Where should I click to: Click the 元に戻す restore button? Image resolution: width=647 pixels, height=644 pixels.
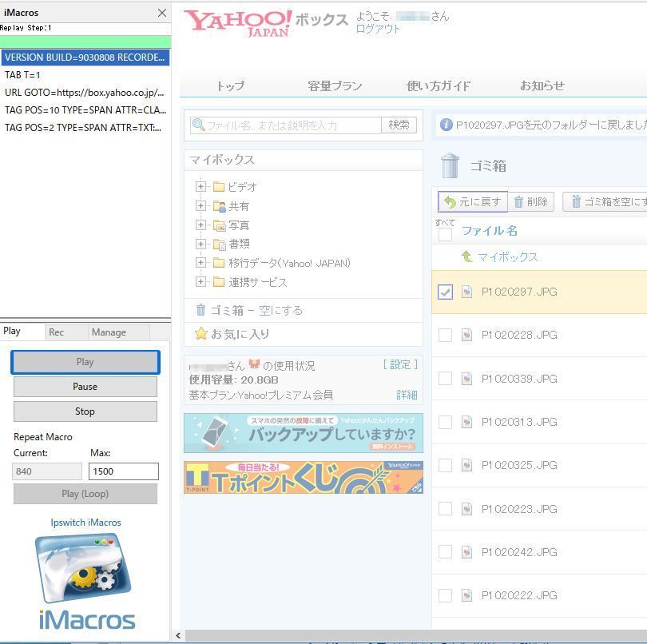(x=472, y=202)
